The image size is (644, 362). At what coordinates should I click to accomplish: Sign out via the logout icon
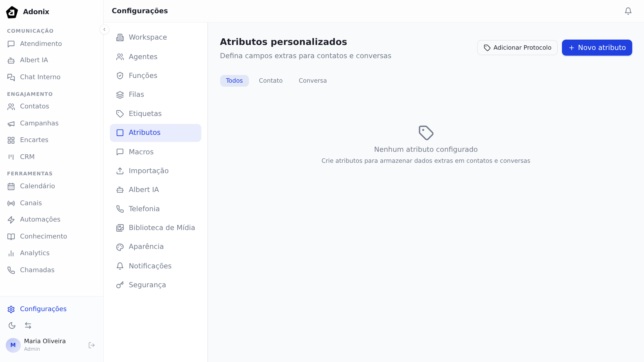coord(91,345)
